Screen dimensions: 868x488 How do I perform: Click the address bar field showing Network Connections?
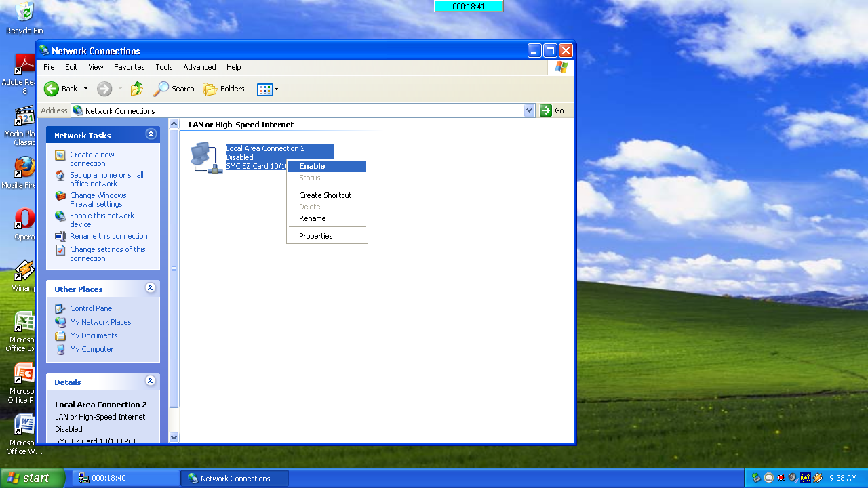coord(303,110)
